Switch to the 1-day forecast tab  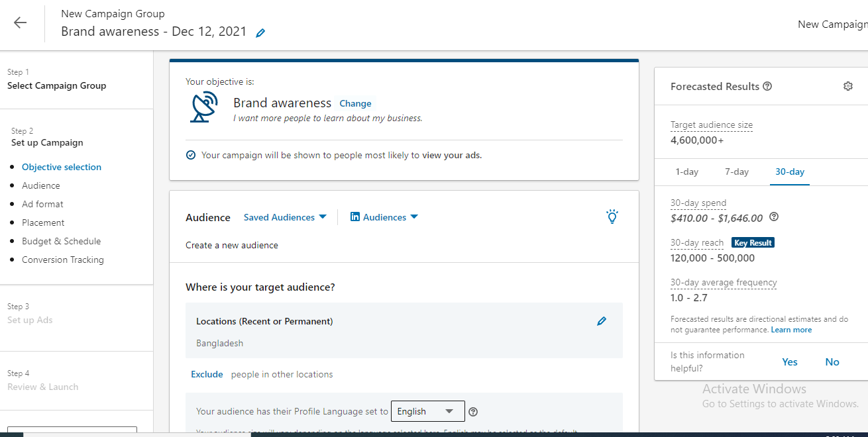coord(686,171)
